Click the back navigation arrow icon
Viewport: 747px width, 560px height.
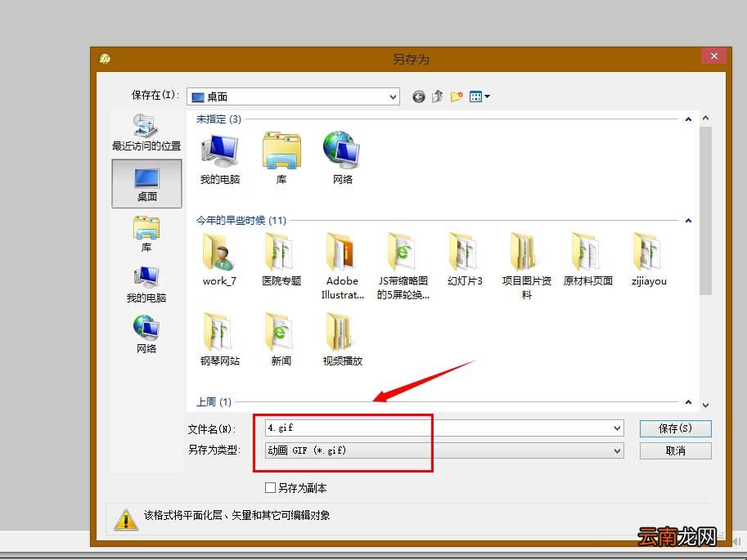tap(418, 97)
